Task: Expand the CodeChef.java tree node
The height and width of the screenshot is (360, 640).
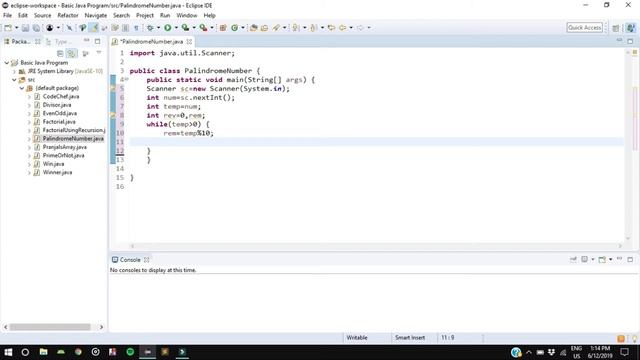Action: [x=29, y=97]
